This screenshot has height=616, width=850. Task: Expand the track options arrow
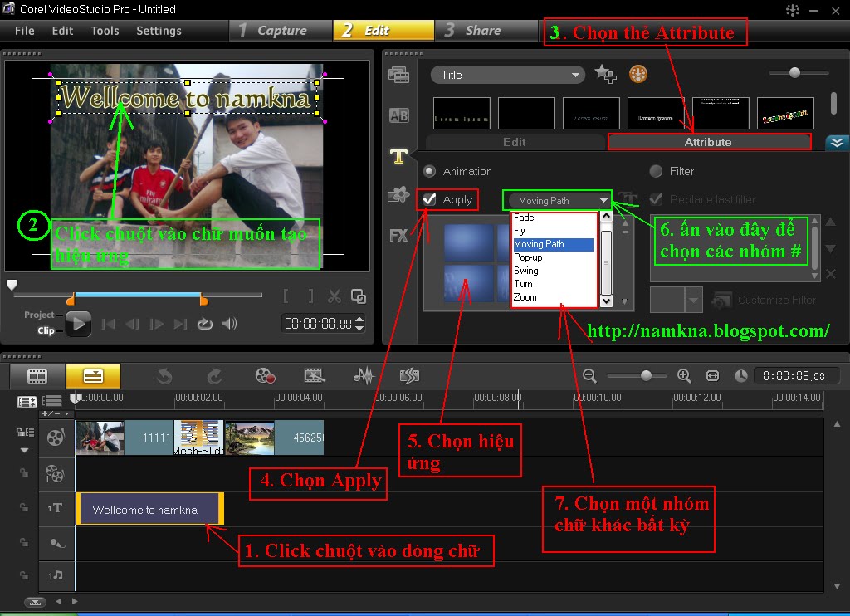[24, 450]
